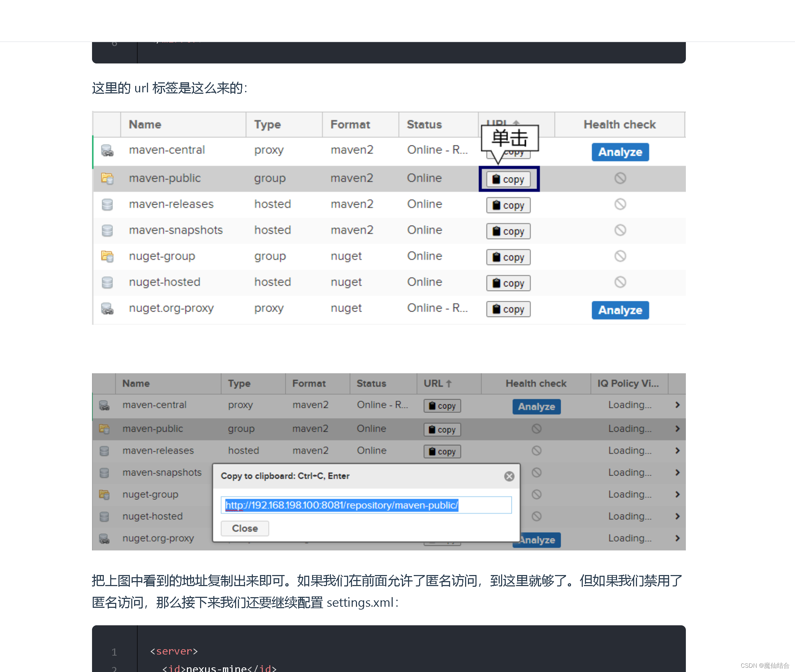Click the nuget.org-proxy icon in upper table
The width and height of the screenshot is (795, 672).
(107, 309)
